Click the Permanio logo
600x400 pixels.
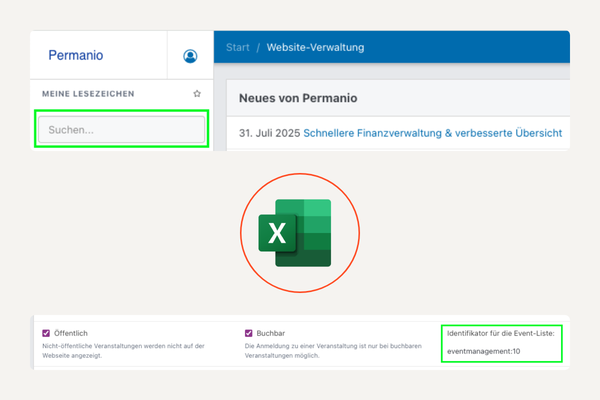(76, 56)
